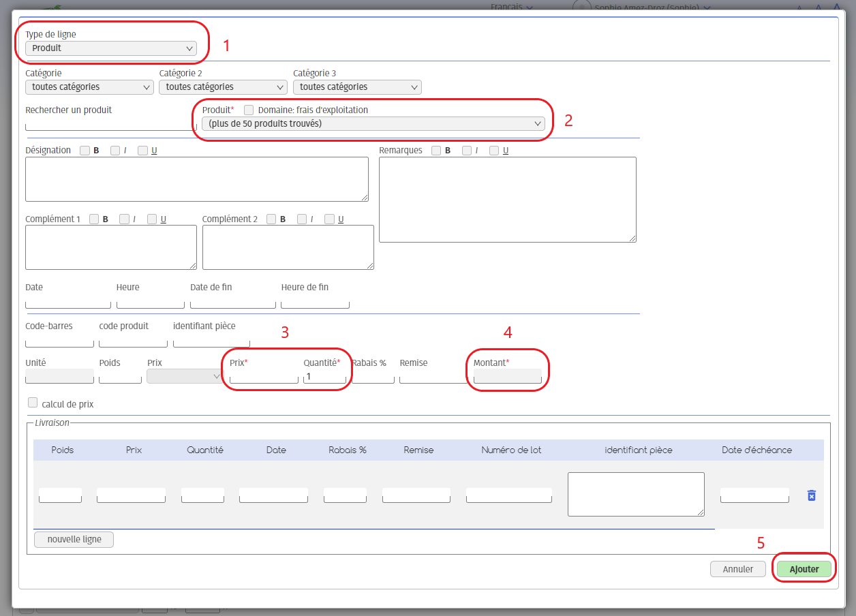
Task: Focus the Date d'échéance field
Action: 754,495
